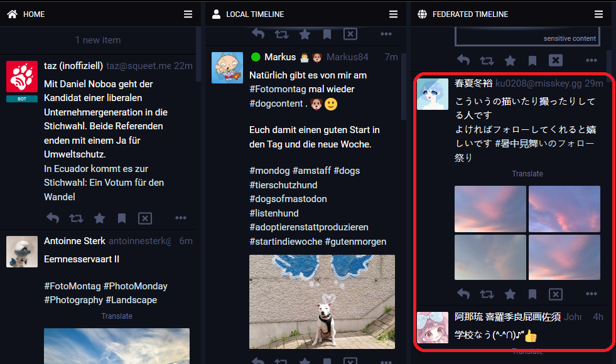This screenshot has height=364, width=616.
Task: Favourite the taz (inoffiziell) post
Action: pos(99,218)
